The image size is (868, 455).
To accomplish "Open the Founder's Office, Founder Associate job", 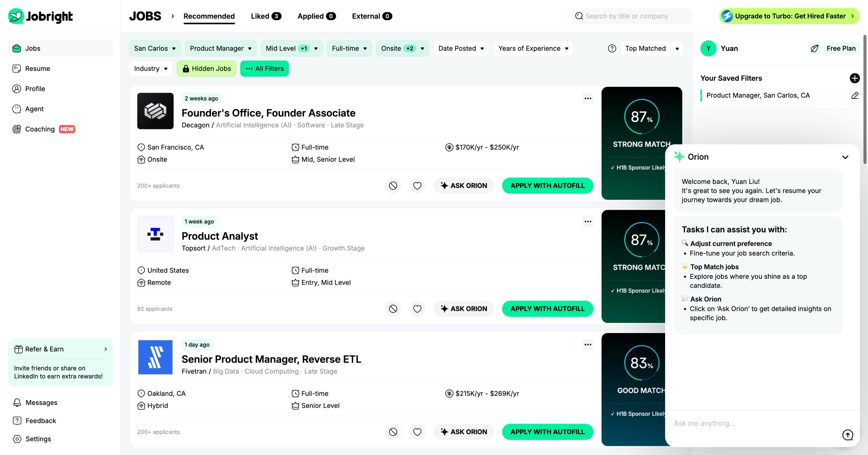I will 268,113.
